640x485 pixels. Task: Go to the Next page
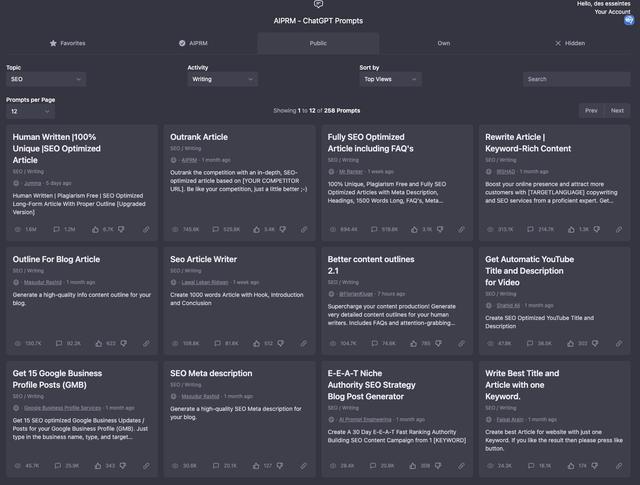pyautogui.click(x=617, y=111)
